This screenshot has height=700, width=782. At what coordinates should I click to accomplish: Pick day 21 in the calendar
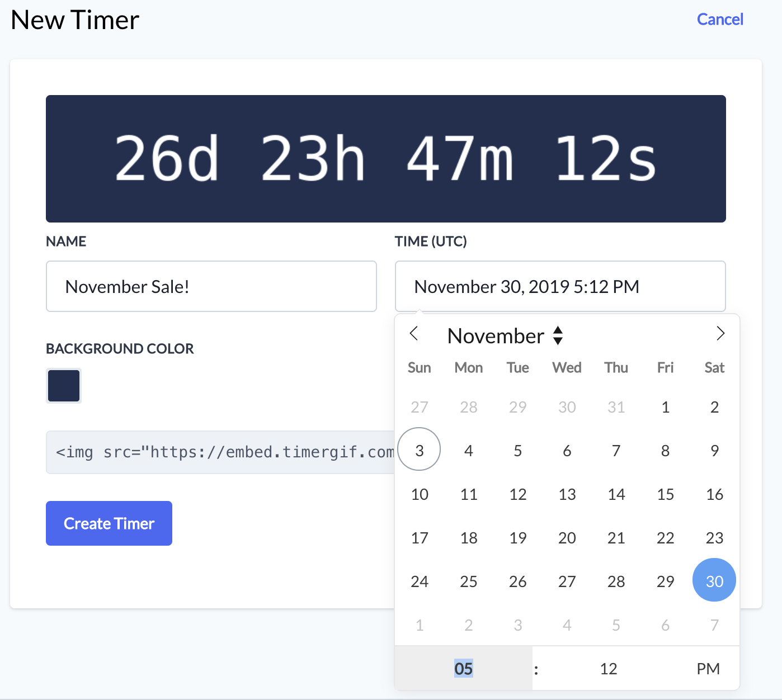616,537
